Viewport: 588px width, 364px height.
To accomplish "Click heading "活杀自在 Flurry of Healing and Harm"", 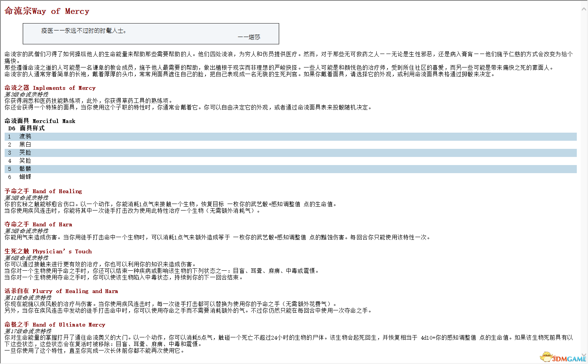I will click(x=61, y=291).
